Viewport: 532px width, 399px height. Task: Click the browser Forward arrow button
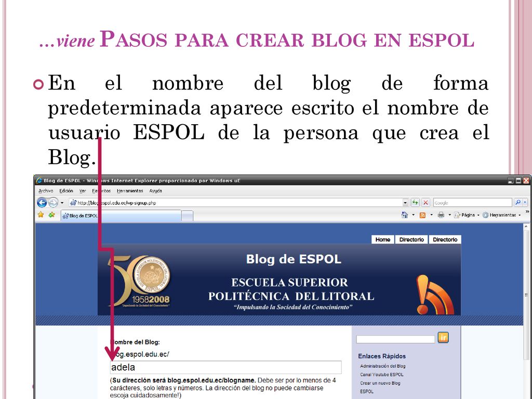click(x=54, y=203)
